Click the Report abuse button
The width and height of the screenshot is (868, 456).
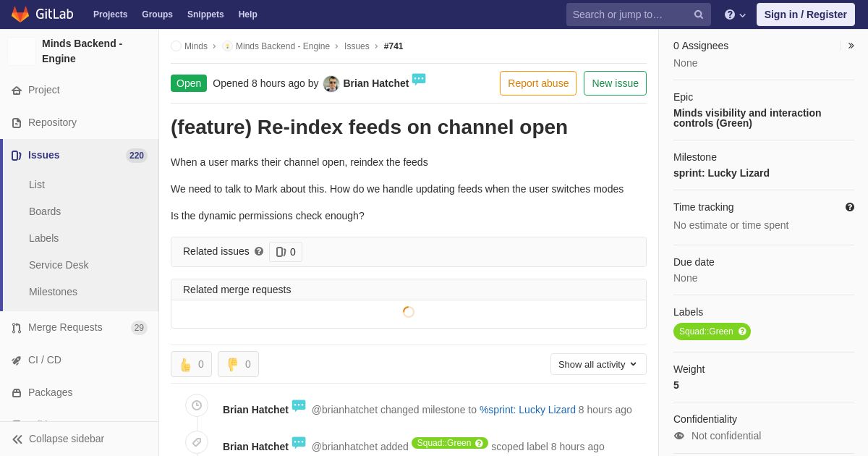coord(538,83)
